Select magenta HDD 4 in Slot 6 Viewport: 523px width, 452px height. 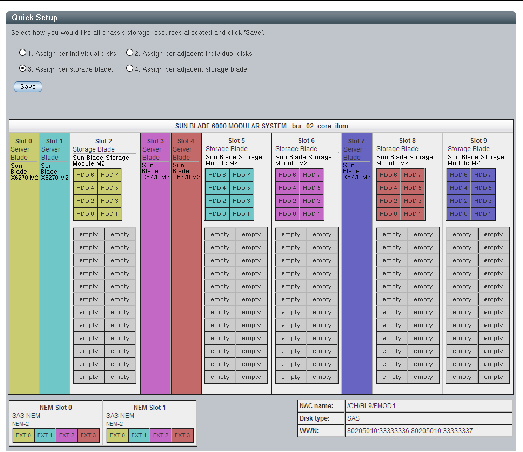point(288,188)
